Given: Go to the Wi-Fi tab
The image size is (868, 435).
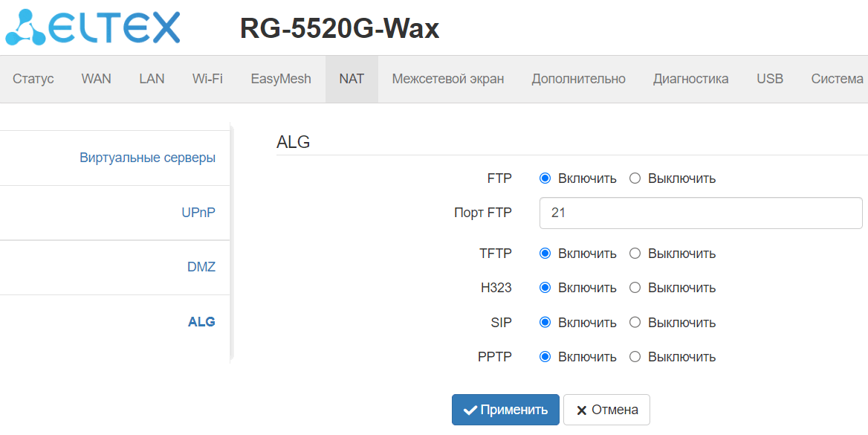Looking at the screenshot, I should (x=207, y=79).
